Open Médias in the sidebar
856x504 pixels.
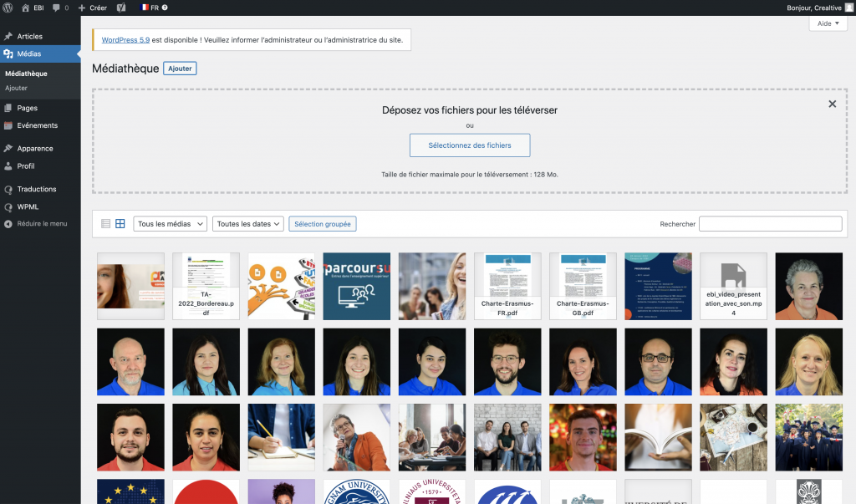(x=40, y=53)
